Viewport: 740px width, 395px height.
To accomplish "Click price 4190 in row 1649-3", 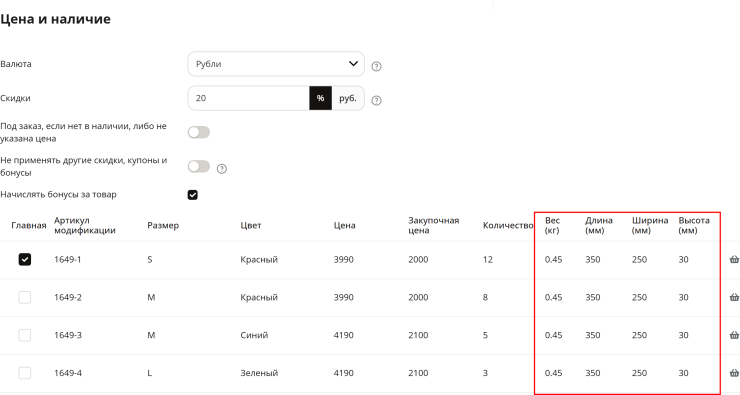I will 344,335.
